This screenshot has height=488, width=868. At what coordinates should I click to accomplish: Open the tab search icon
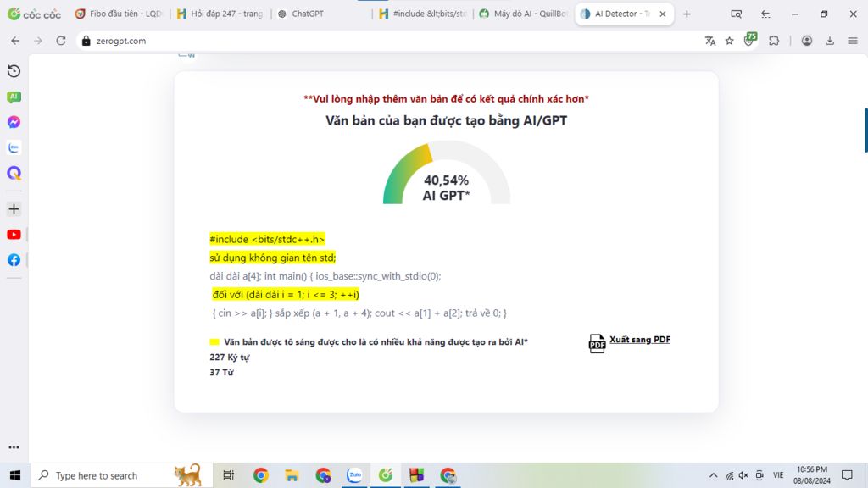click(736, 14)
